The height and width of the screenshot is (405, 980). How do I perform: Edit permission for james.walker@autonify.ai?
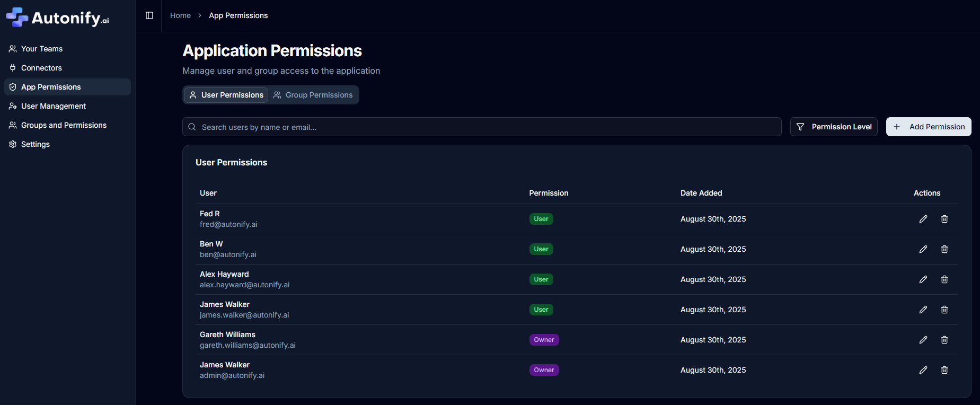click(923, 310)
